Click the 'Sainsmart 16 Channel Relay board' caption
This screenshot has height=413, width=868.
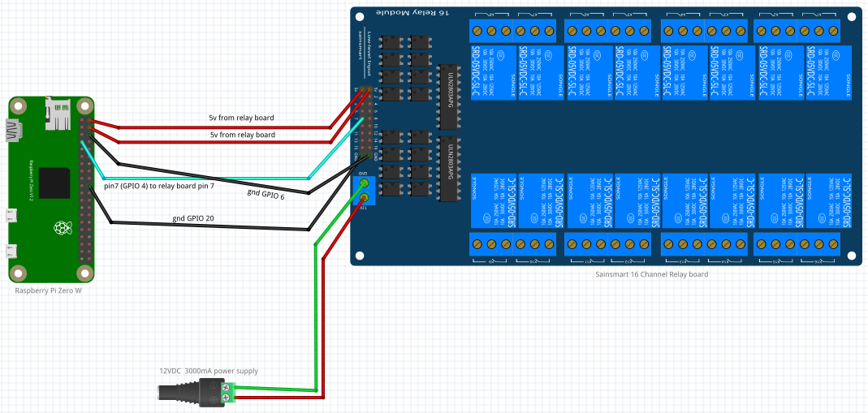(x=651, y=274)
